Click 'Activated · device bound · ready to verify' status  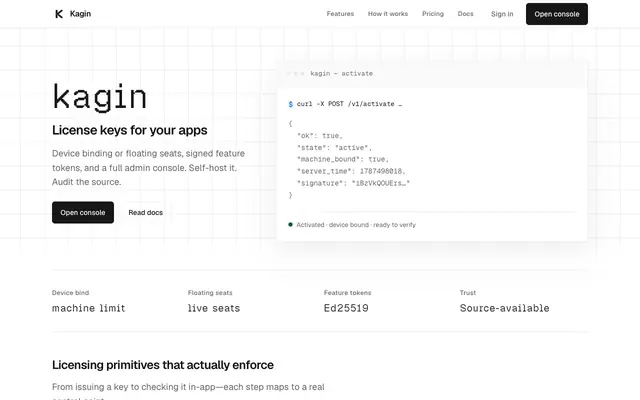pyautogui.click(x=356, y=225)
